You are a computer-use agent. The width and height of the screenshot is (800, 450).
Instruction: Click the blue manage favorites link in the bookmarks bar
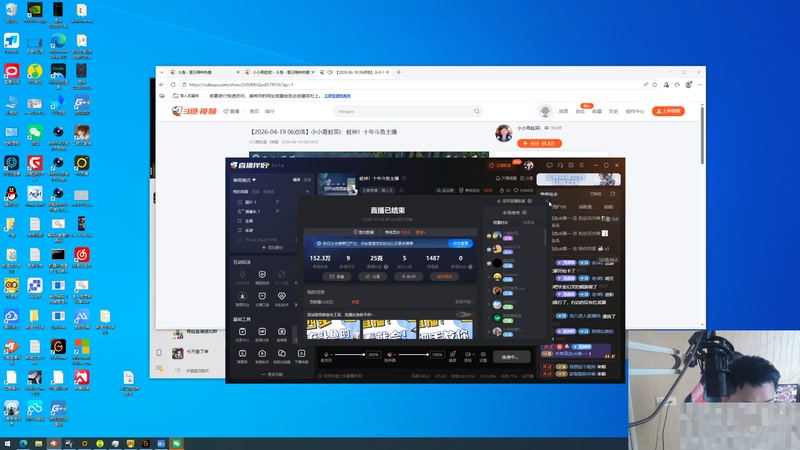[337, 96]
